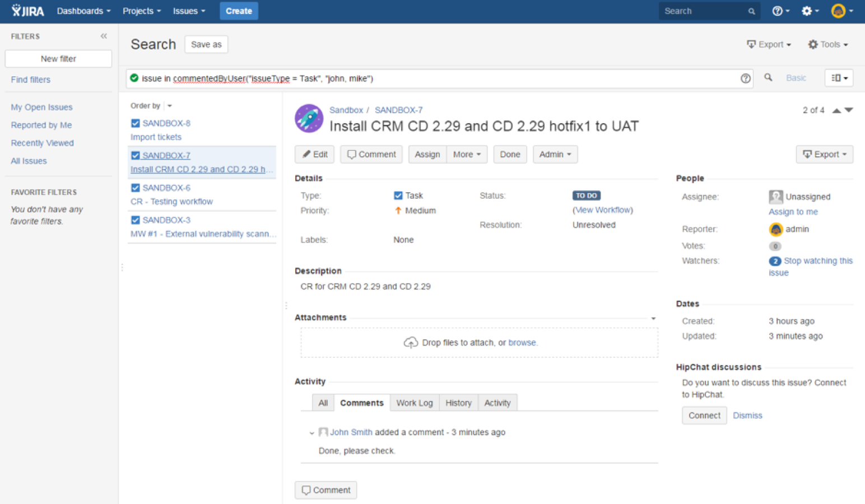Image resolution: width=865 pixels, height=504 pixels.
Task: Open the More actions dropdown
Action: point(467,154)
